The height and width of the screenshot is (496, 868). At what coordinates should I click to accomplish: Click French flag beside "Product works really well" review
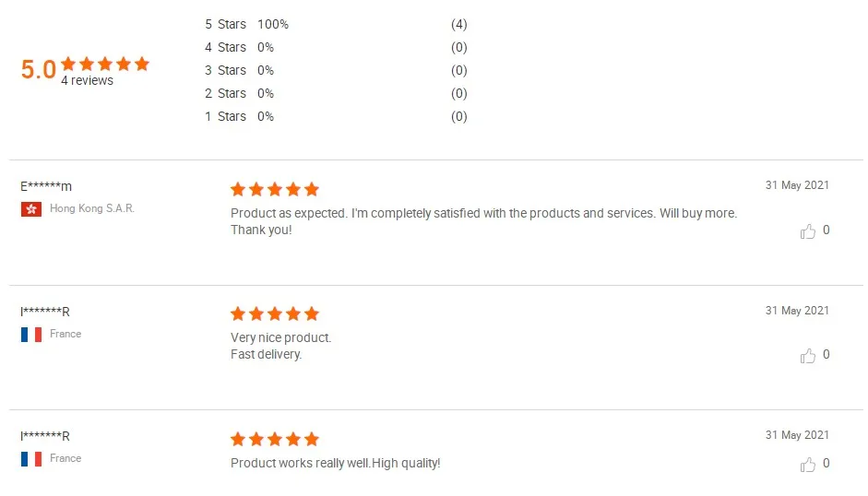tap(30, 459)
